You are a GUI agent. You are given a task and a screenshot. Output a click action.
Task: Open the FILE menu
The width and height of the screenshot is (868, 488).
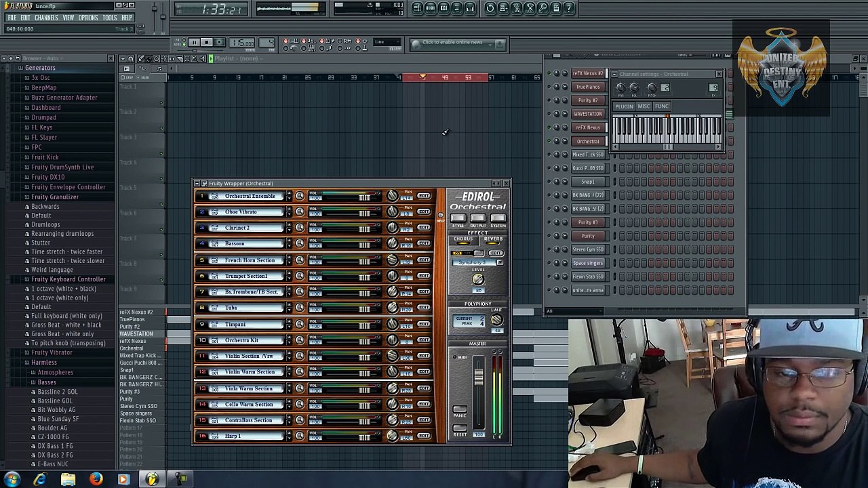pyautogui.click(x=12, y=18)
